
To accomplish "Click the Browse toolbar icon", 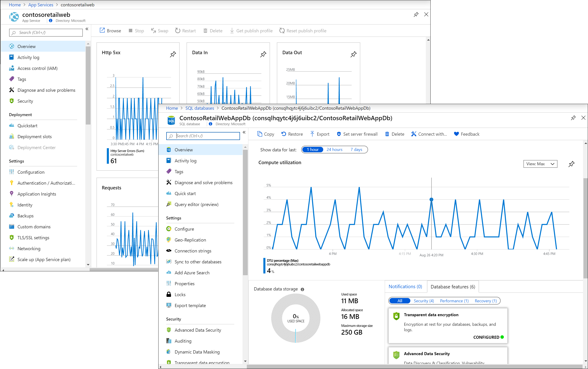I will [102, 31].
